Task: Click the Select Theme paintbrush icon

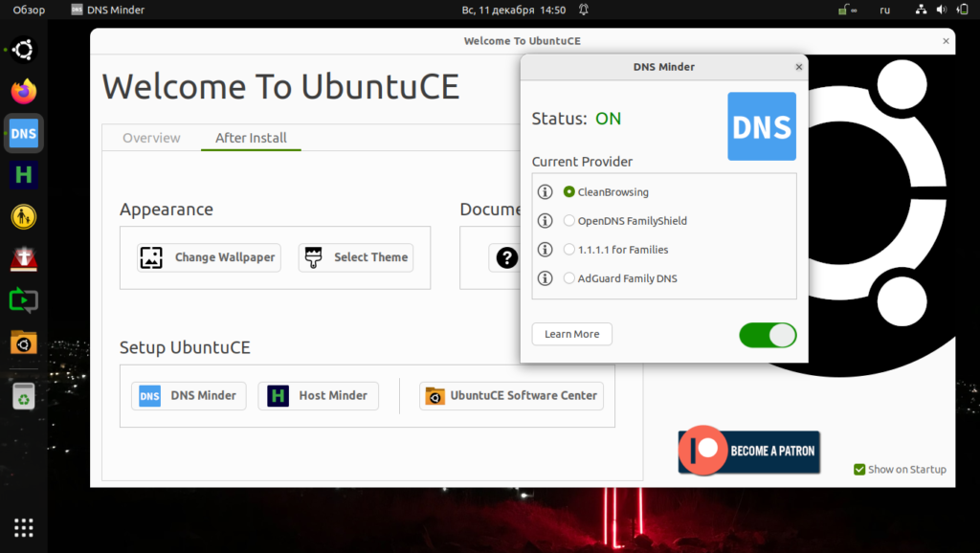Action: coord(313,256)
